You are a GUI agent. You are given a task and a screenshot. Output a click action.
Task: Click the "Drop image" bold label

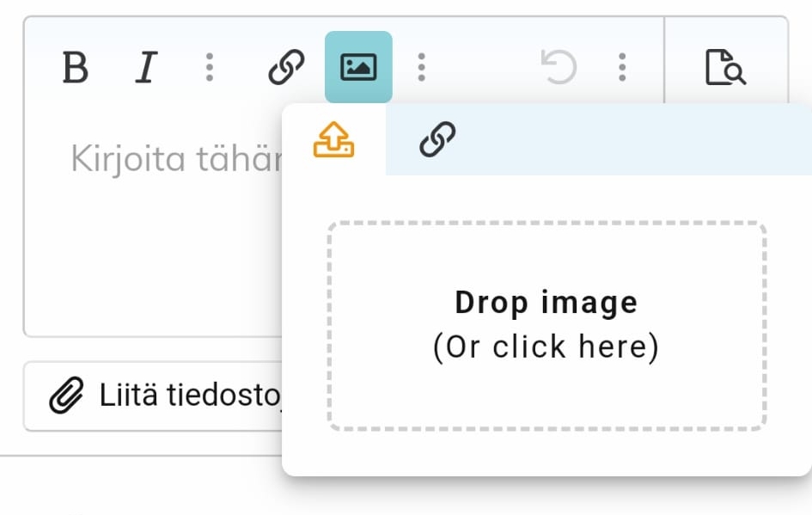pyautogui.click(x=546, y=303)
